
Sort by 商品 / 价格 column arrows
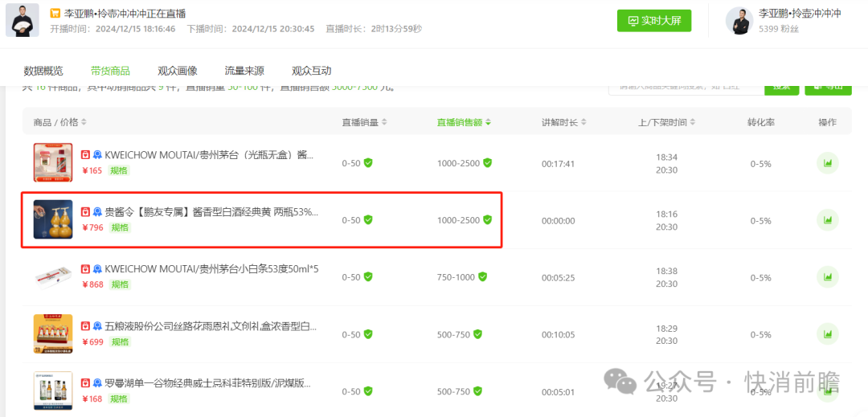[x=84, y=121]
